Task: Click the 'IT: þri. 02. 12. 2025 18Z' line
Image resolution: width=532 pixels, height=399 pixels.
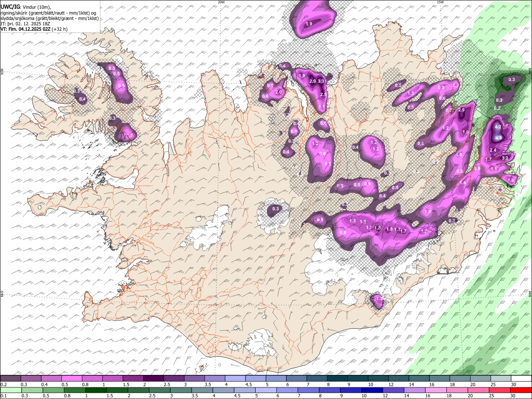Action: coord(26,24)
